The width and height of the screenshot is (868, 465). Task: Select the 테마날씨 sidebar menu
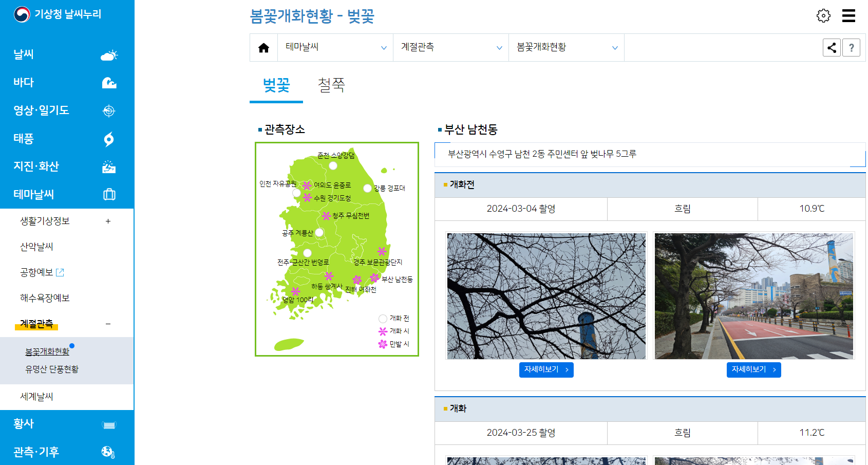pyautogui.click(x=67, y=194)
